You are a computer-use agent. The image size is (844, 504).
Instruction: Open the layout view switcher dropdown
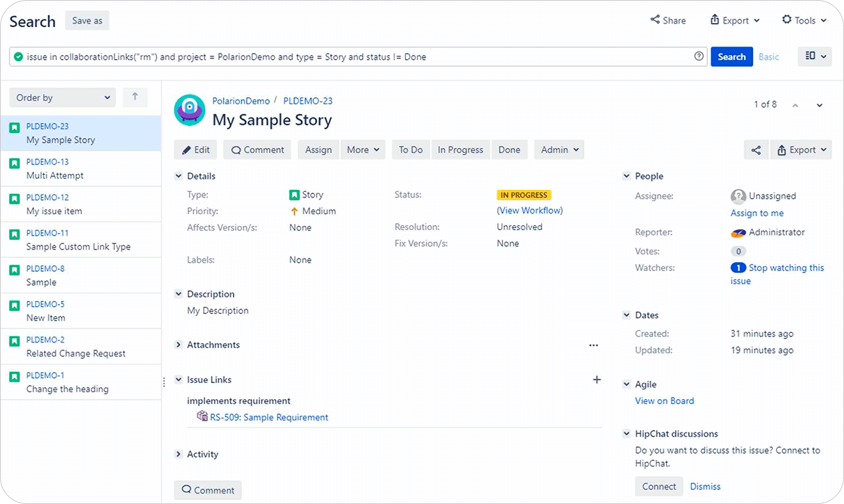click(815, 56)
